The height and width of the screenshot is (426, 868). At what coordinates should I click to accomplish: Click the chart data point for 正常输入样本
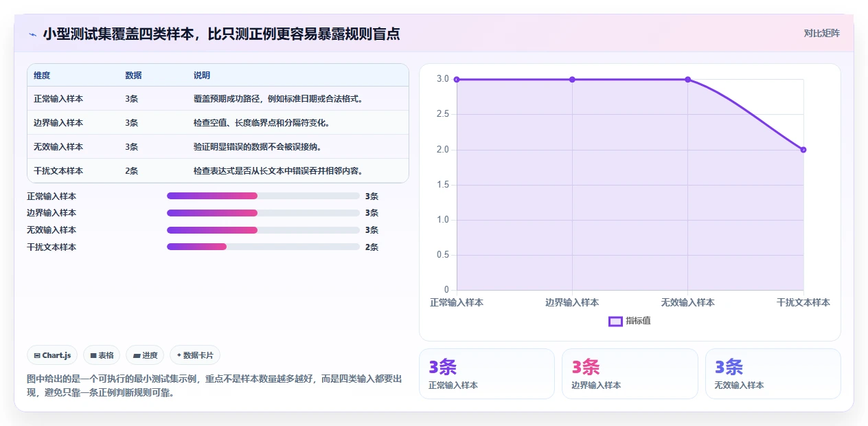457,80
